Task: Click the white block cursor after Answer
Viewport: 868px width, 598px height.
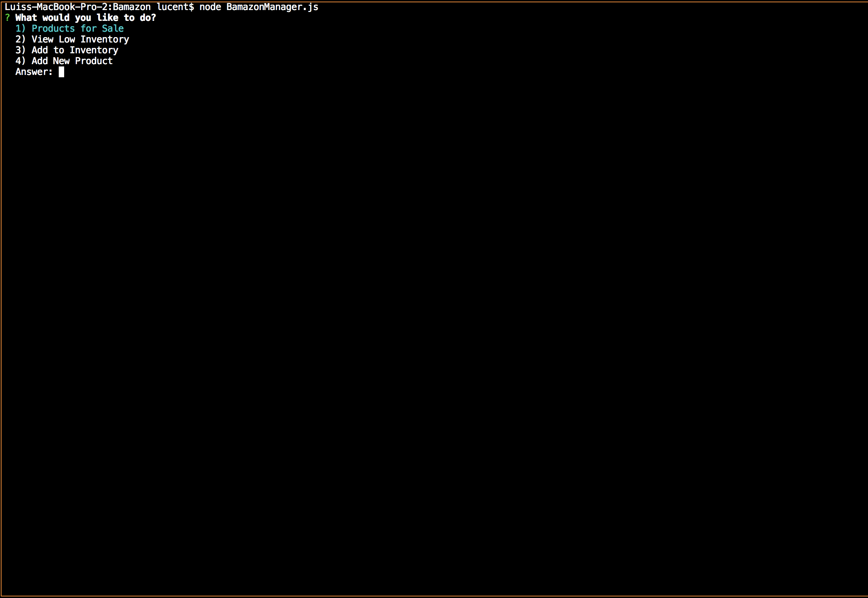Action: pos(61,72)
